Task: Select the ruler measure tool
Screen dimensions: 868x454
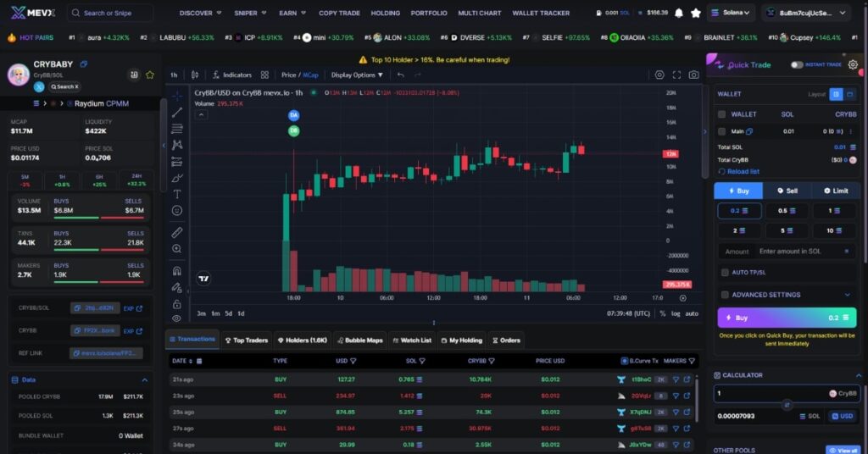Action: pyautogui.click(x=176, y=233)
